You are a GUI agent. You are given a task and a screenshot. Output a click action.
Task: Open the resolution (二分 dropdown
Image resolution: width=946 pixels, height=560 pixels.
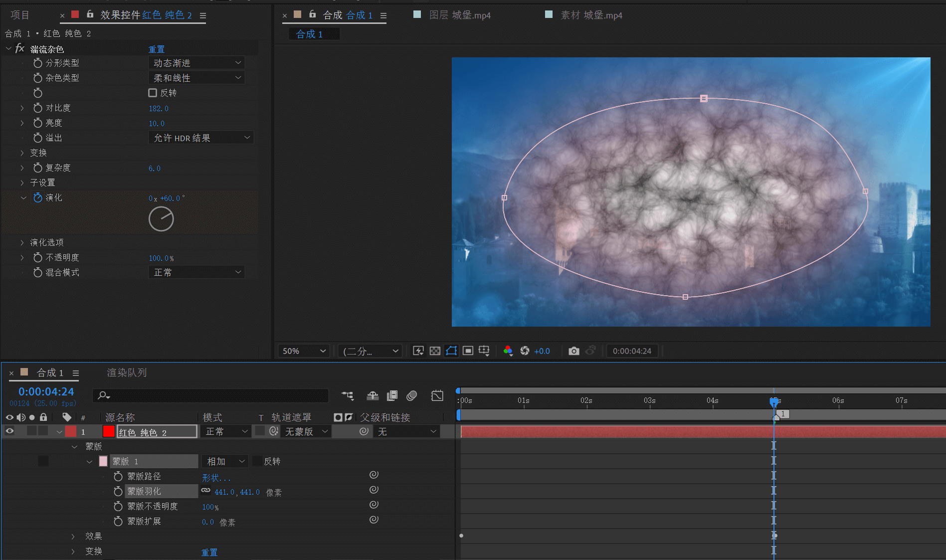coord(370,351)
